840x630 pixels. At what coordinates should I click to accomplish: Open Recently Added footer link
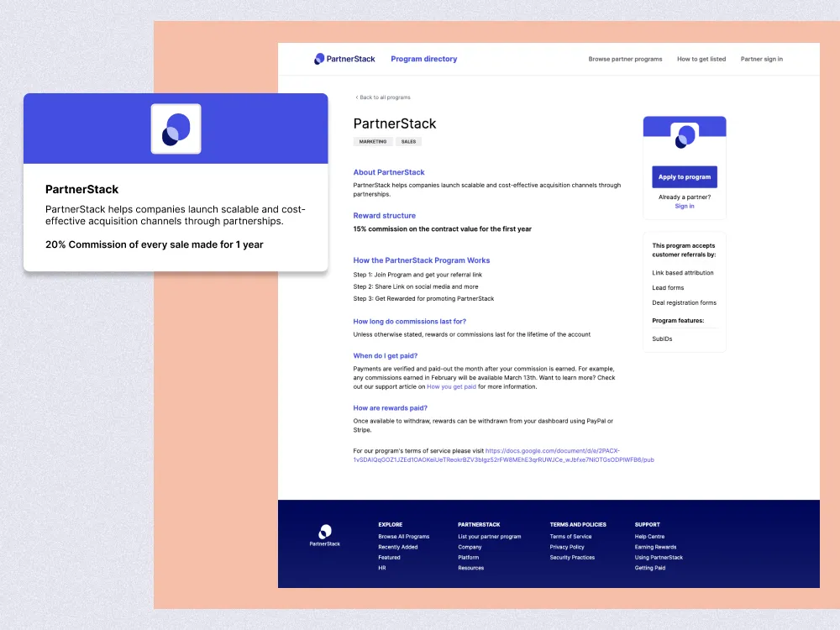pos(397,547)
